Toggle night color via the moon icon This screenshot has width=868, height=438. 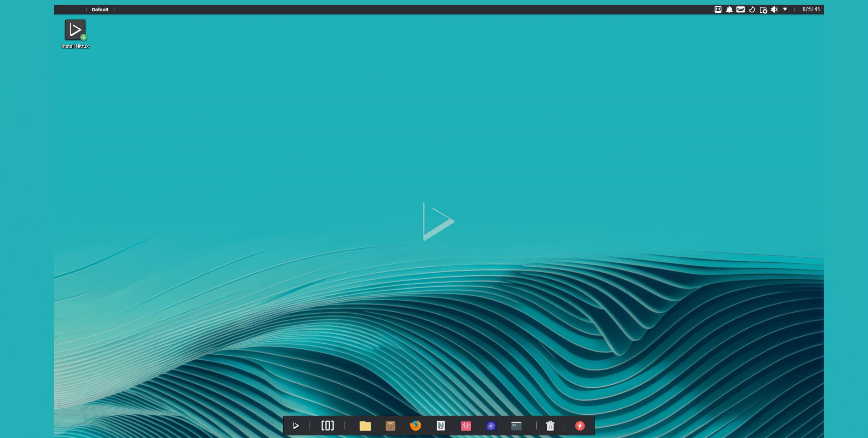coord(752,10)
